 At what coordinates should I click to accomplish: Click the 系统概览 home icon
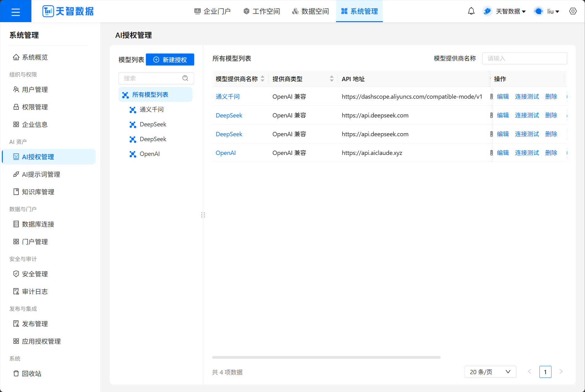pos(16,57)
